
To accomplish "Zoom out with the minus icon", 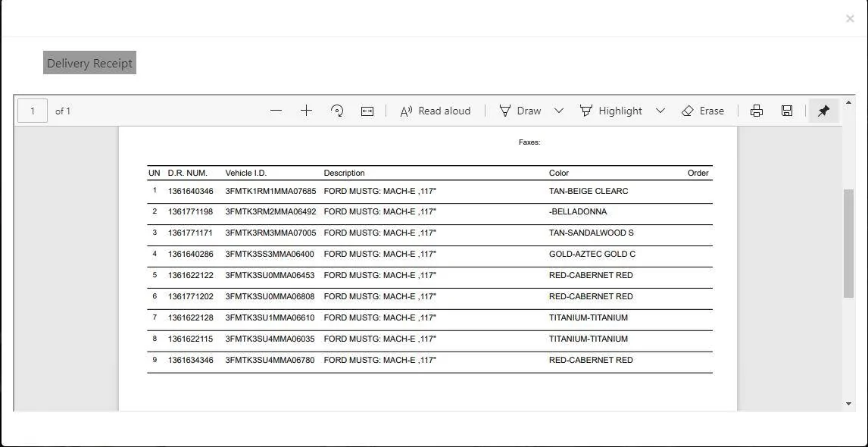I will tap(276, 111).
